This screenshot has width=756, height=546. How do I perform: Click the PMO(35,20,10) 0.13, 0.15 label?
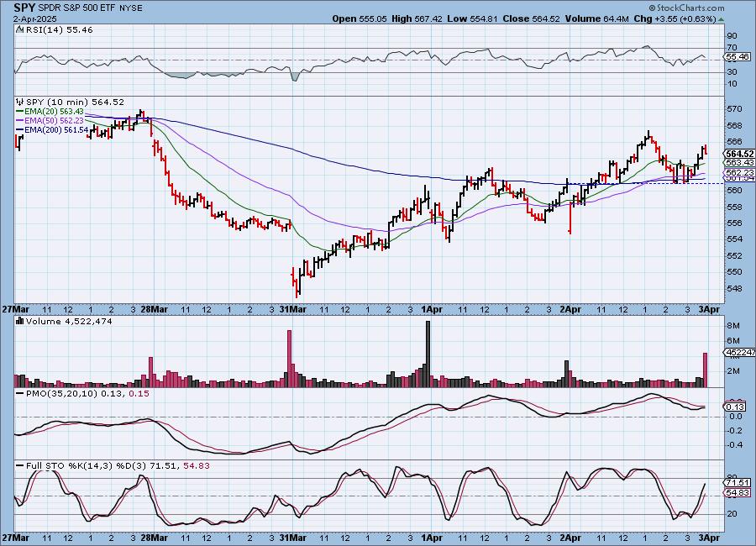(87, 394)
